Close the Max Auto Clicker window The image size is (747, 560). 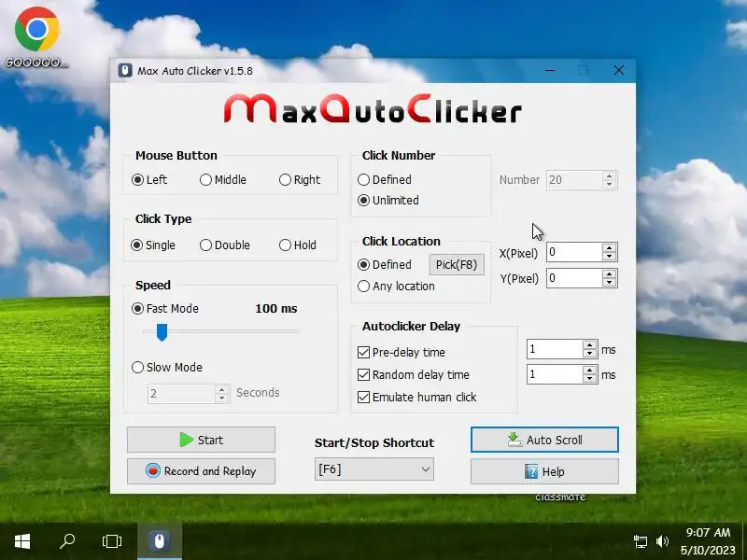619,71
